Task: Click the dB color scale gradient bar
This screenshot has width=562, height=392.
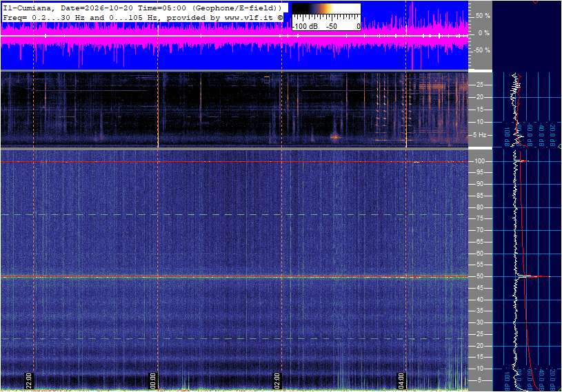Action: 326,9
